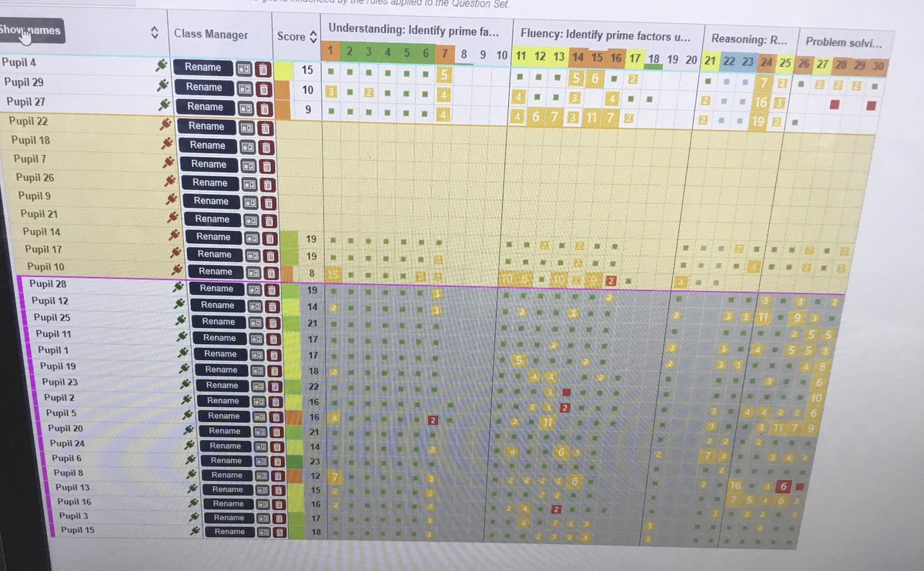The height and width of the screenshot is (571, 924).
Task: Click Pupil 27's score of 9
Action: pyautogui.click(x=308, y=109)
